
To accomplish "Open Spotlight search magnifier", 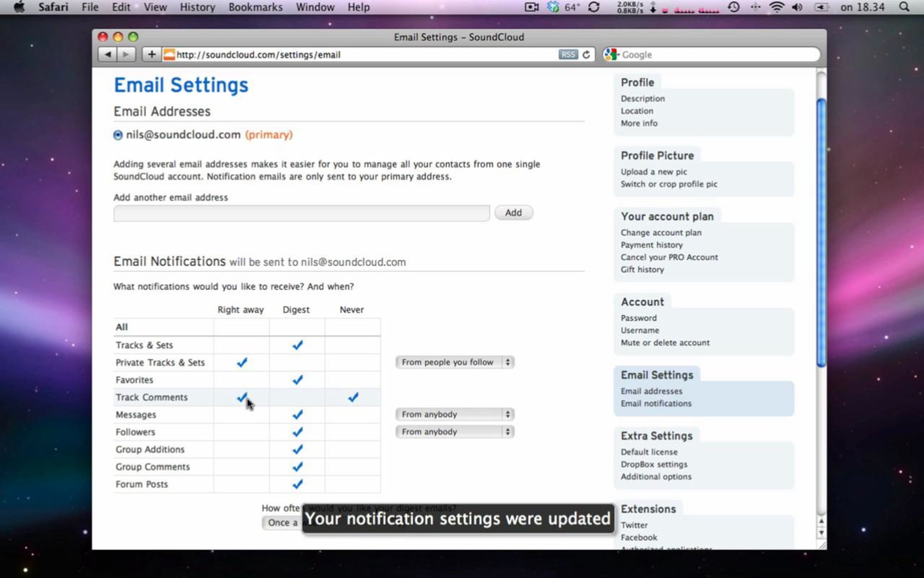I will 904,7.
